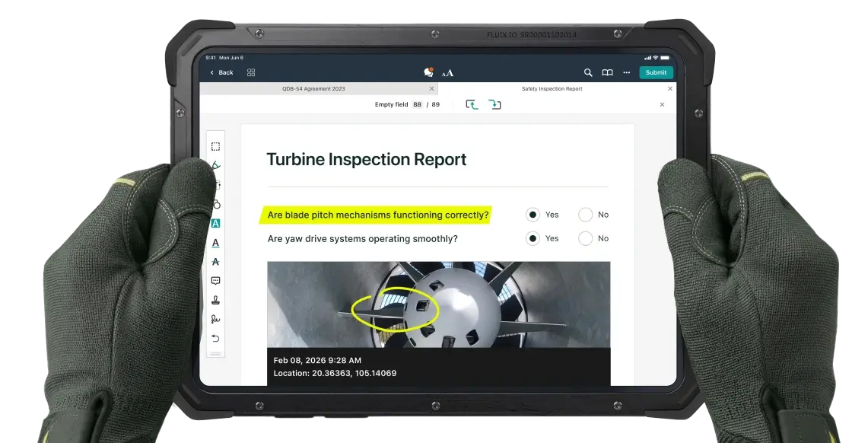Select No for blade pitch mechanisms
868x443 pixels.
585,215
